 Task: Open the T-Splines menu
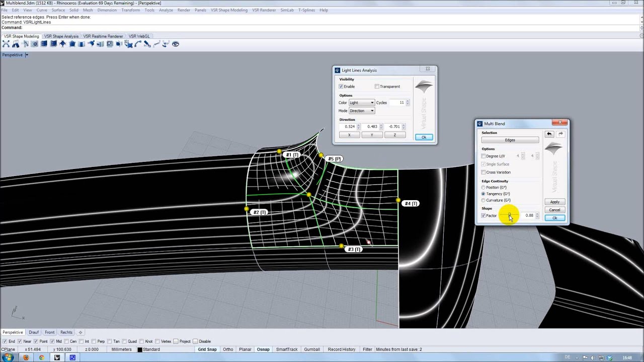[306, 10]
